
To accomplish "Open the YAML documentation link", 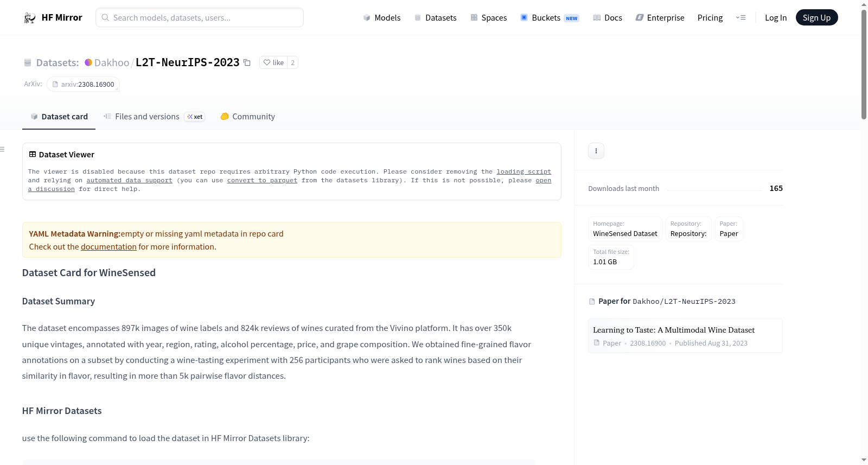I will tap(109, 247).
